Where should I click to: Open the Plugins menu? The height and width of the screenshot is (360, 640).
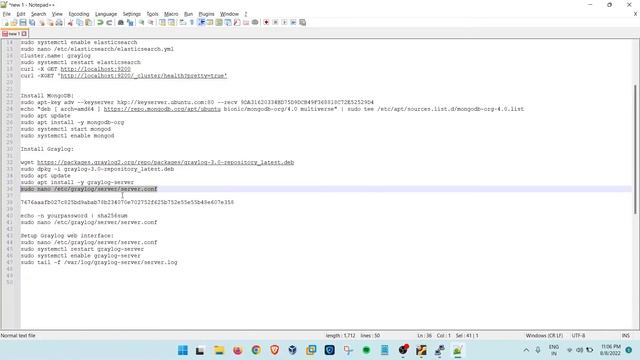coord(206,14)
